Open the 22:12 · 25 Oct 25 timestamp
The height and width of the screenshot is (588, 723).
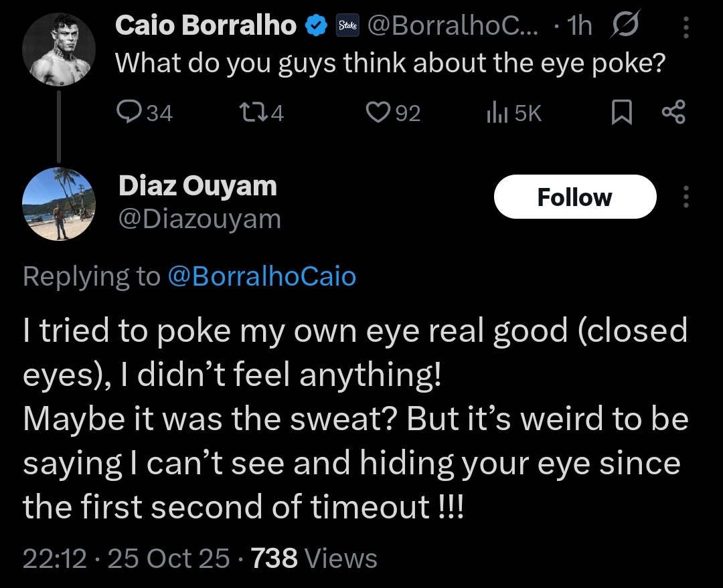(126, 557)
